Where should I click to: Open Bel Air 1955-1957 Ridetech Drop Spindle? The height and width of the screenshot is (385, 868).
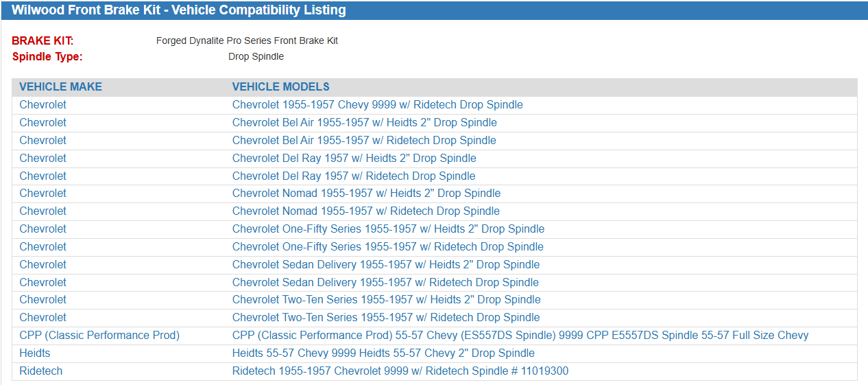[x=364, y=141]
